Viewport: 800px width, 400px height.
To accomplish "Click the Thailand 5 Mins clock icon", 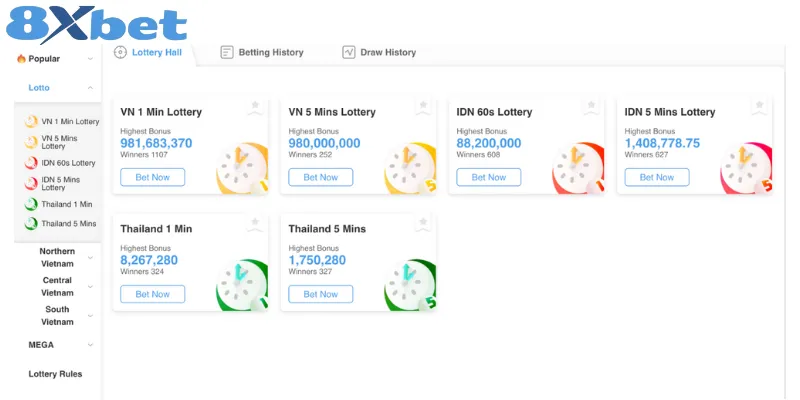I will click(408, 284).
